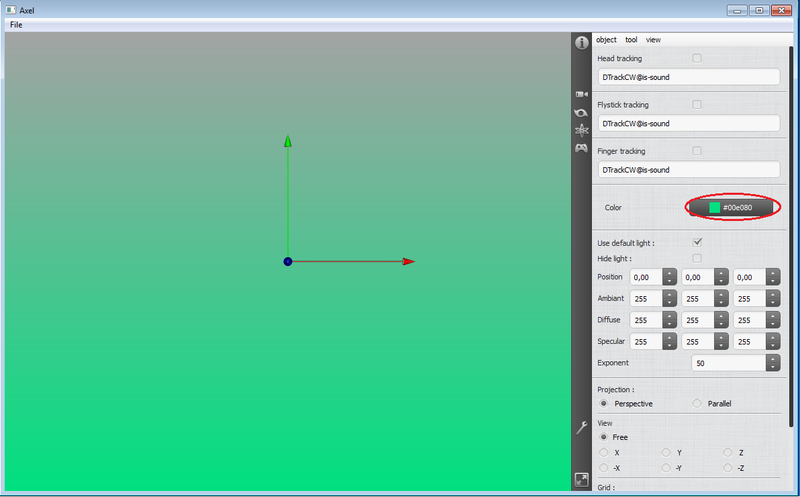Click the Exponent spinner arrows
Image resolution: width=800 pixels, height=497 pixels.
[772, 363]
